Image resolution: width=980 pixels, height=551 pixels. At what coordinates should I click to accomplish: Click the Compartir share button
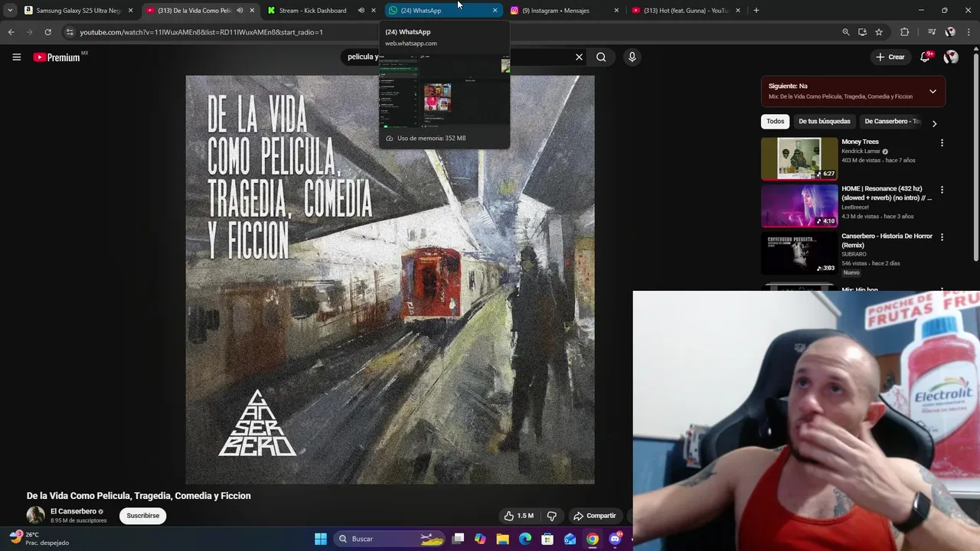click(594, 516)
